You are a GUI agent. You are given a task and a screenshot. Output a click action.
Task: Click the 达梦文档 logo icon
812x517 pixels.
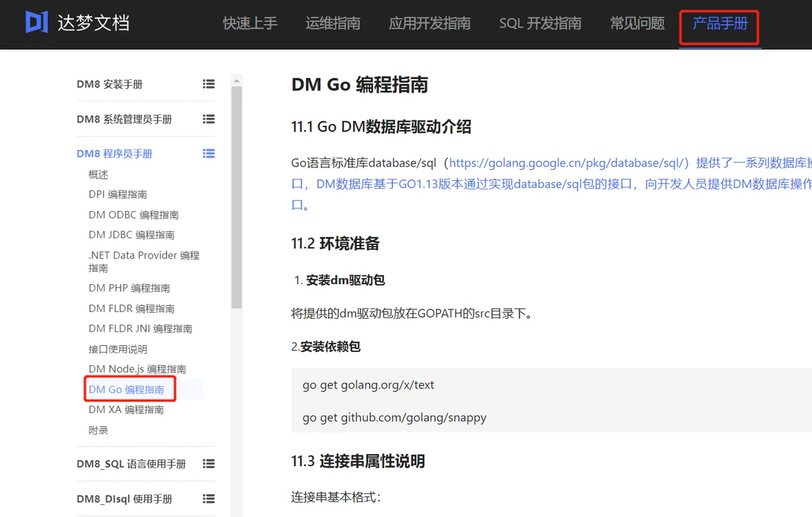click(x=37, y=22)
